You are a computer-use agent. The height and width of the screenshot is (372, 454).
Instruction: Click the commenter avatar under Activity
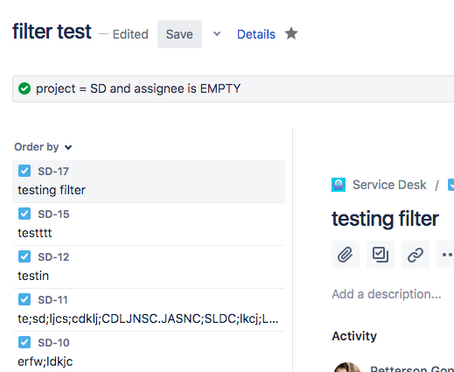coord(347,367)
